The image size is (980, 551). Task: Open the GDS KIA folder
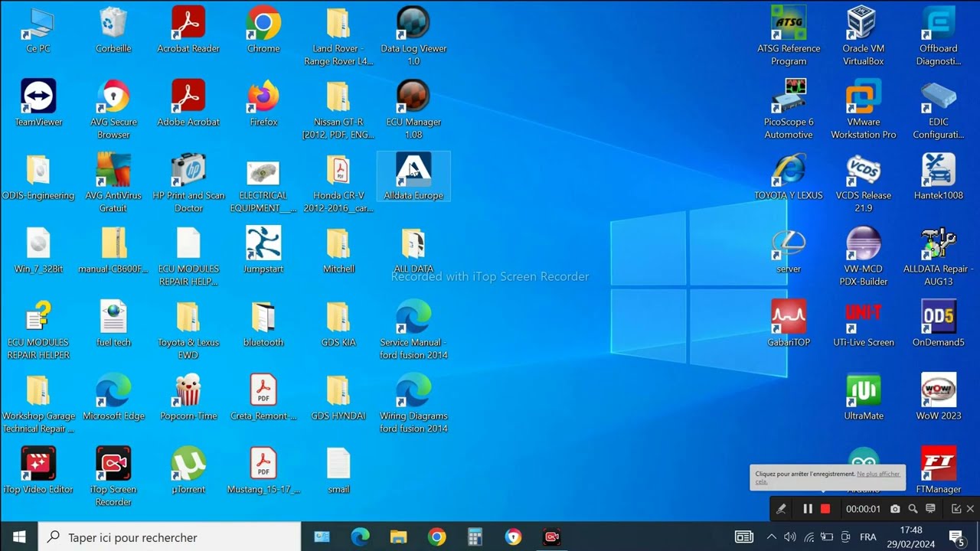tap(338, 324)
